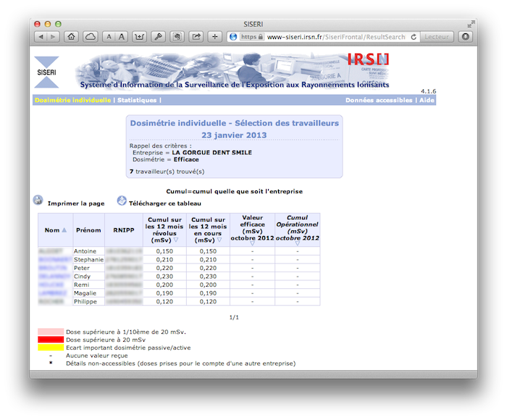Click the downloads icon in Safari toolbar
The image size is (507, 420).
pyautogui.click(x=465, y=36)
